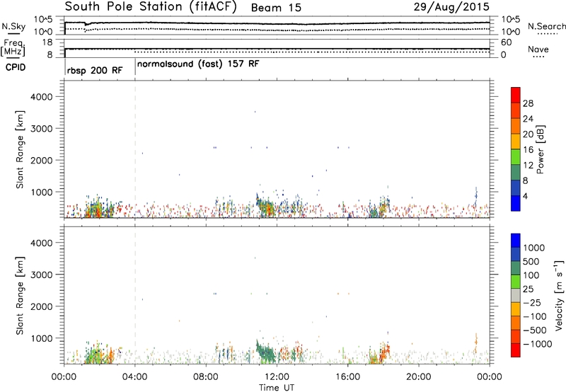Click the Velocity [m s-1] colorbar label

[x=559, y=295]
